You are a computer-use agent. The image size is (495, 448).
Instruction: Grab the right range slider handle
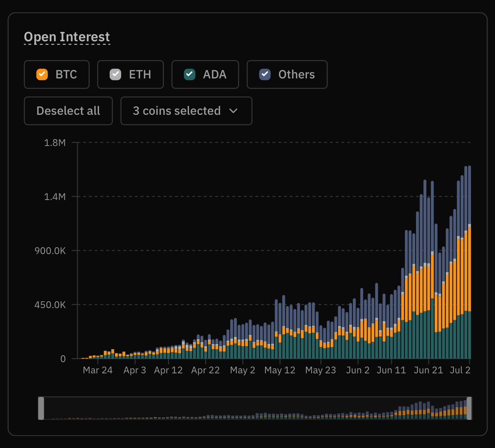[x=469, y=408]
